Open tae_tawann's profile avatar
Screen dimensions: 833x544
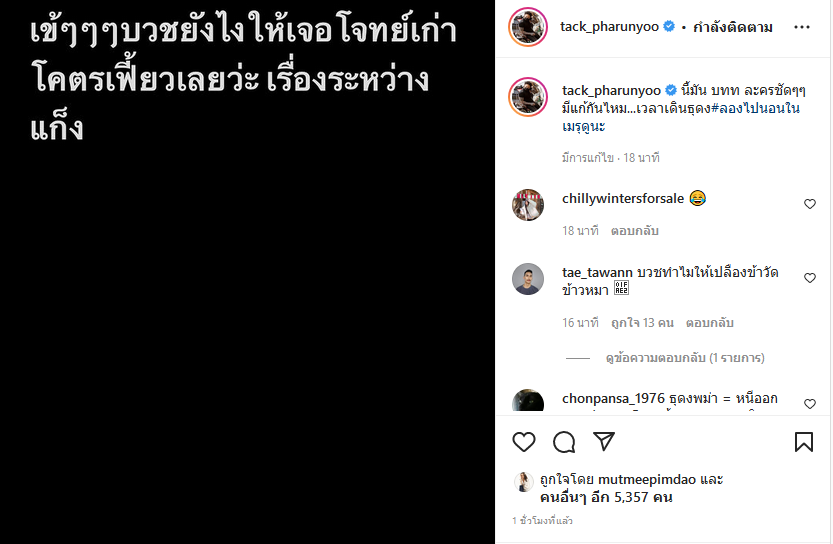(528, 279)
